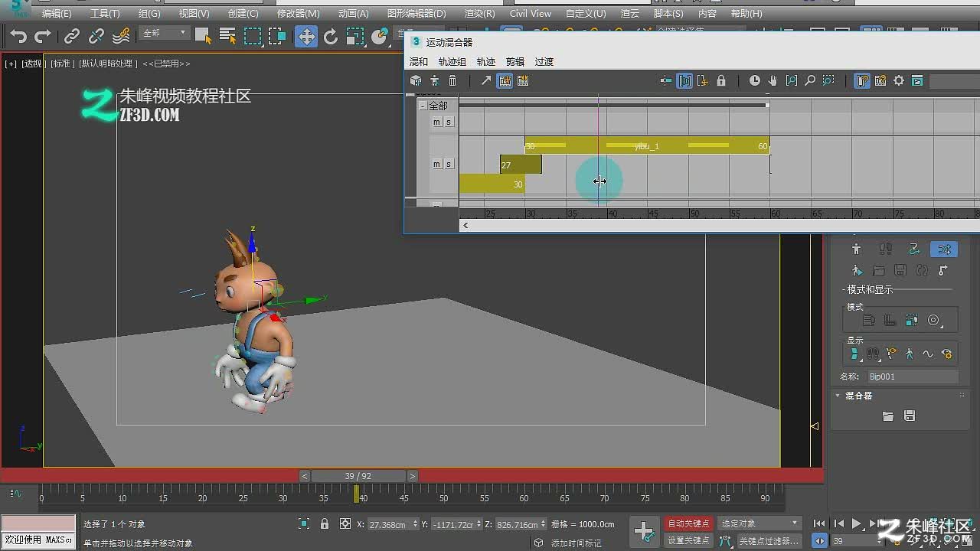Viewport: 980px width, 551px height.
Task: Toggle the highlighted clip mode button in Mixer toolbar
Action: pyautogui.click(x=505, y=80)
